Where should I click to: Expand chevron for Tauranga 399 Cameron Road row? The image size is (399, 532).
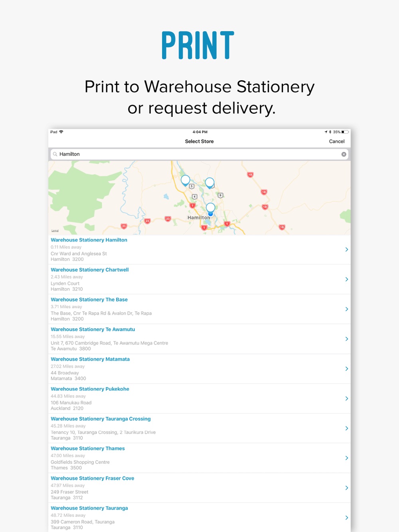point(347,518)
